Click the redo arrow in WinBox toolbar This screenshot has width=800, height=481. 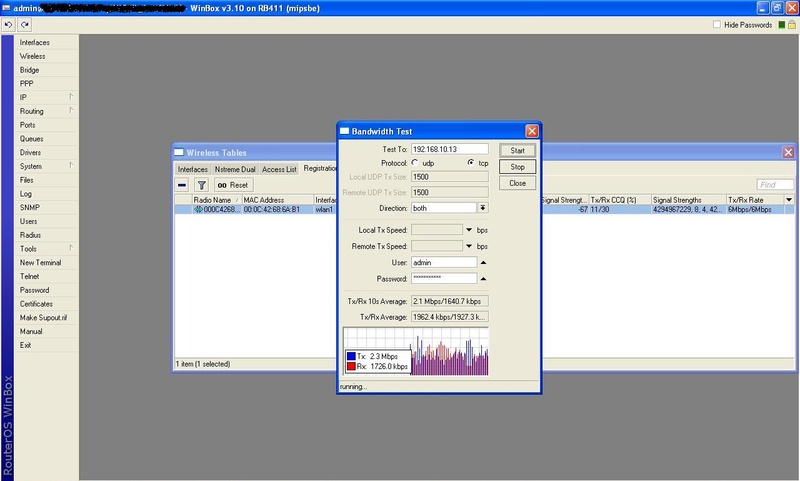point(24,24)
